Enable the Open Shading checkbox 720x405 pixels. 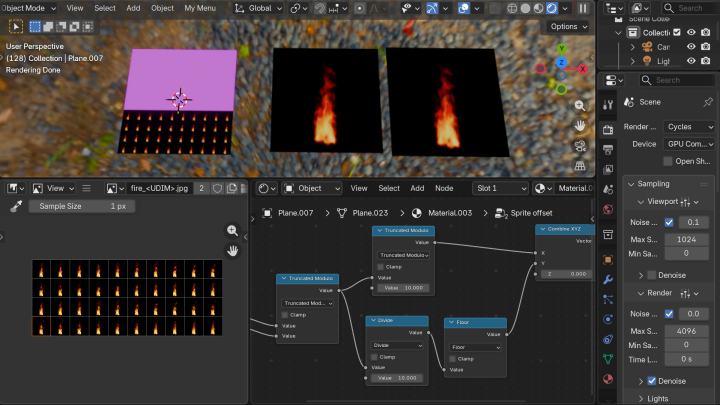(x=669, y=161)
